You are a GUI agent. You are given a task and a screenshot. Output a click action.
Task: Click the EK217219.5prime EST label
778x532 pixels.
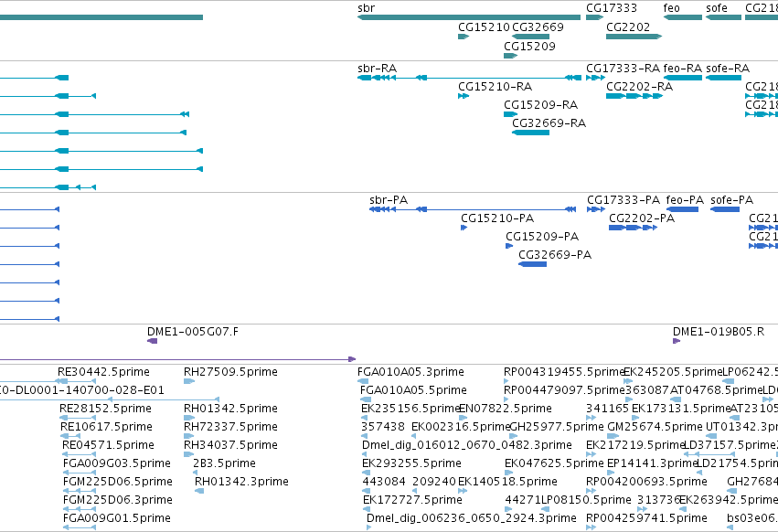(x=635, y=446)
